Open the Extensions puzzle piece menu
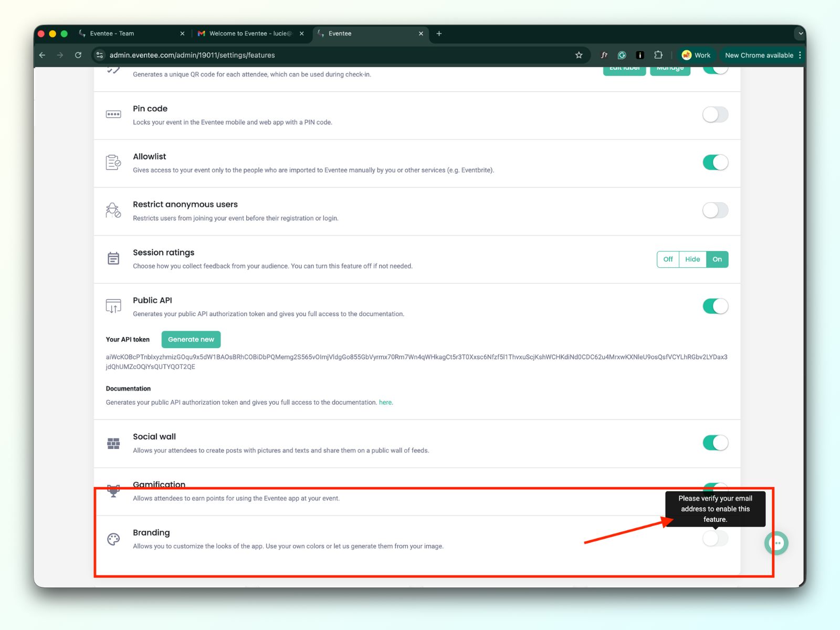Viewport: 840px width, 630px height. click(658, 55)
